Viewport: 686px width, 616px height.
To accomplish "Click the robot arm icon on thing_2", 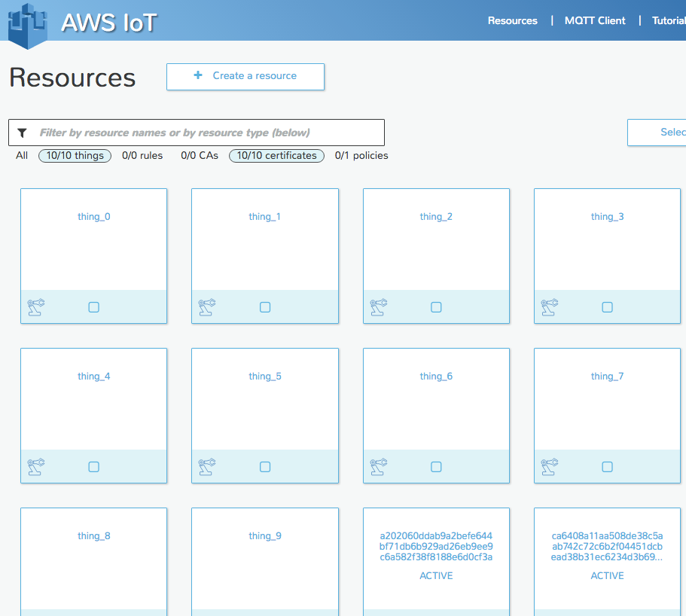I will (x=378, y=307).
